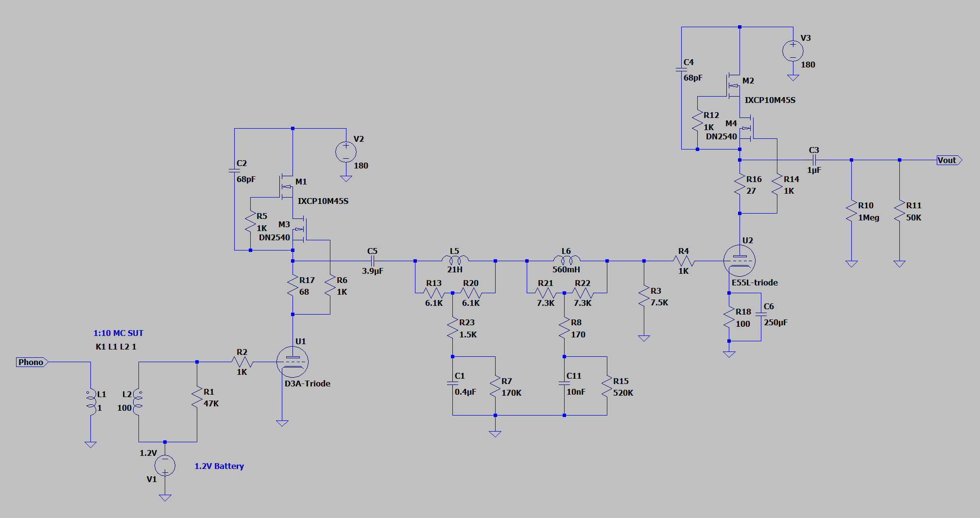980x518 pixels.
Task: Select the C2 68pF capacitor symbol
Action: [x=234, y=170]
